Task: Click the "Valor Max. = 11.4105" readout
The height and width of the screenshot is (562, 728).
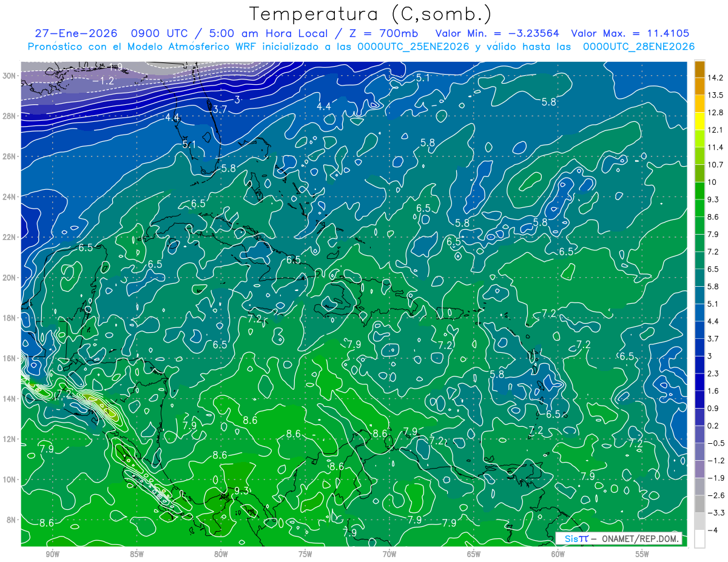Action: [x=630, y=33]
